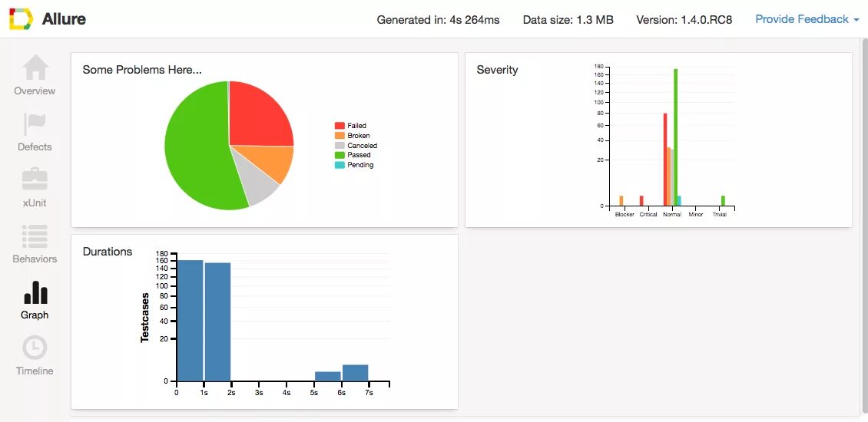This screenshot has height=422, width=868.
Task: Click the Failed red legend swatch
Action: pyautogui.click(x=340, y=126)
